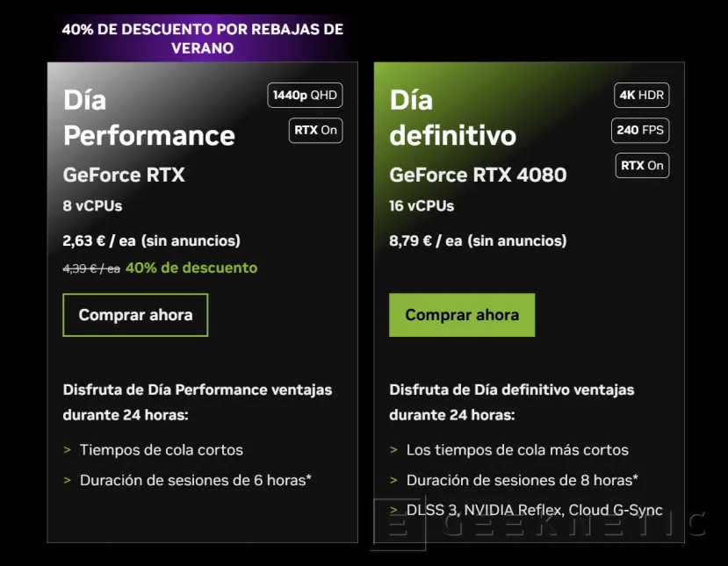Toggle RTX On for Día Performance
Viewport: 728px width, 566px height.
click(x=315, y=130)
